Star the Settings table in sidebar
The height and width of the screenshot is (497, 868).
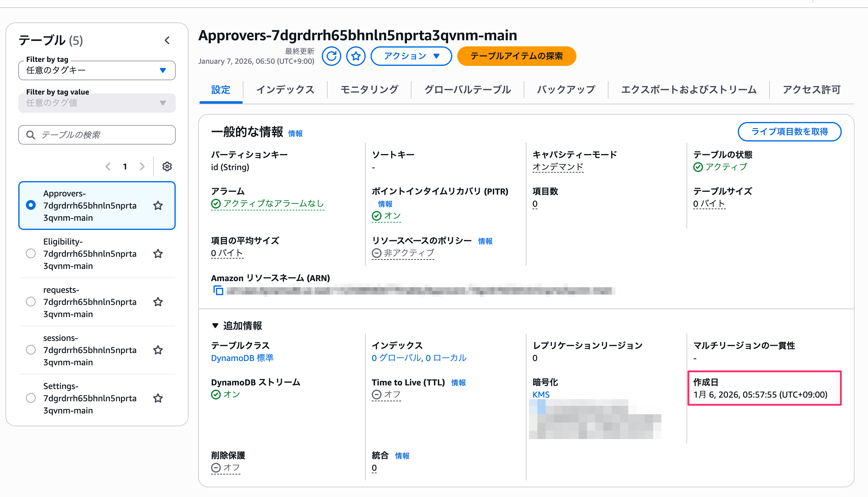click(158, 398)
